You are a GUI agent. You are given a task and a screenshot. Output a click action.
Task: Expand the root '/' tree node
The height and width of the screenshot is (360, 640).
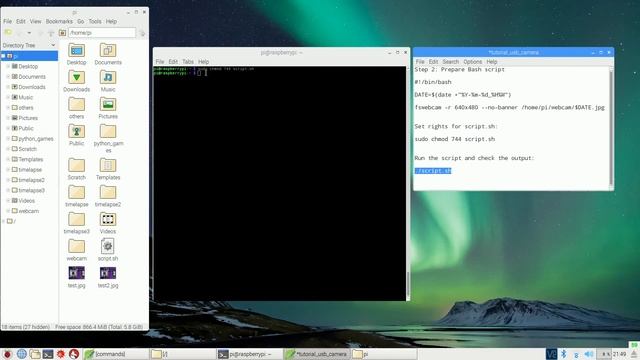3,221
